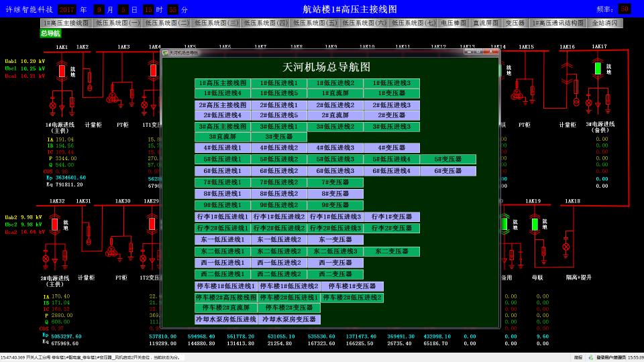Open the green 总导航 navigation button
Image resolution: width=644 pixels, height=362 pixels.
click(50, 34)
